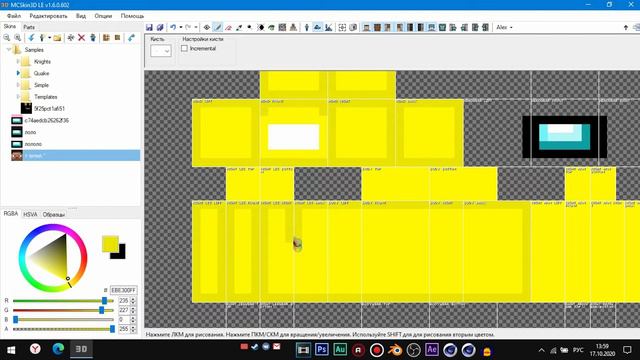Select the Darken/Lighten tool
Viewport: 640px width, 360px height.
tap(260, 27)
